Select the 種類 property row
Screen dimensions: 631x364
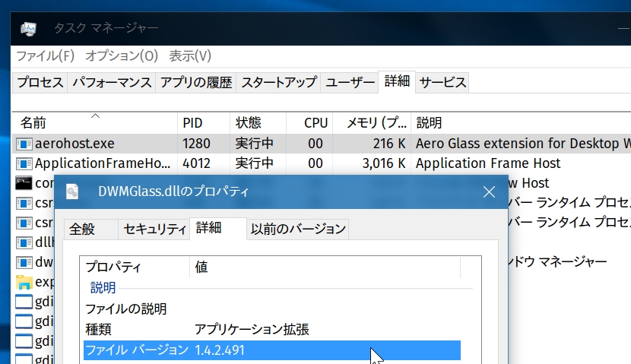coord(272,329)
